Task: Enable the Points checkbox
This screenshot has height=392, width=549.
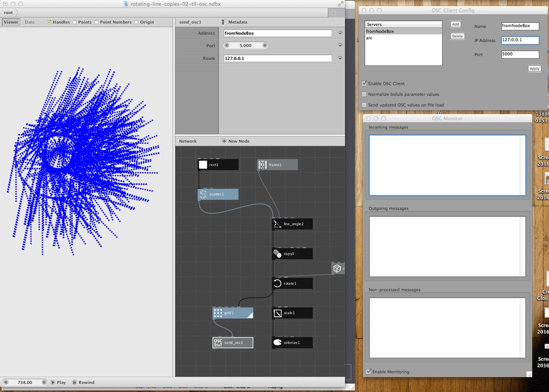Action: (x=75, y=22)
